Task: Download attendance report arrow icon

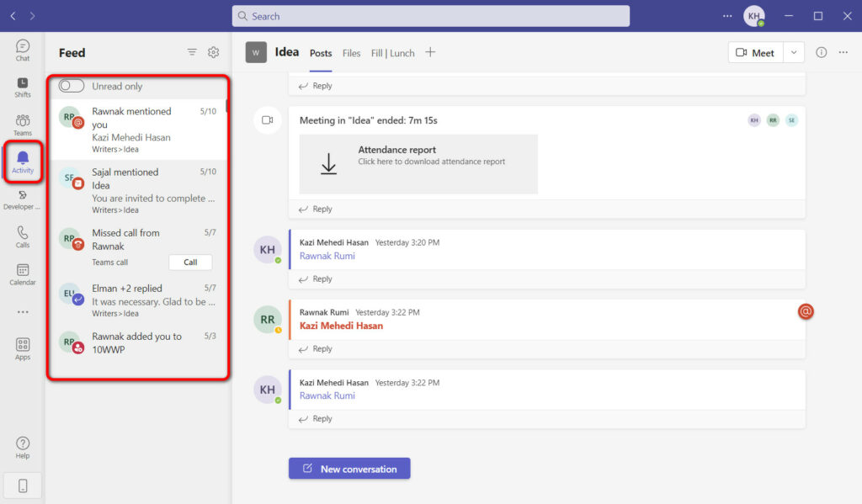Action: click(329, 164)
